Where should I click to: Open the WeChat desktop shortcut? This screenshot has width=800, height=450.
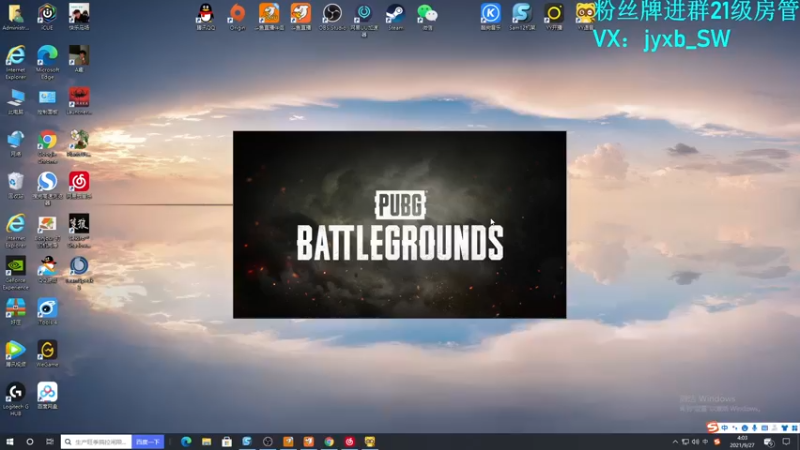tap(427, 17)
